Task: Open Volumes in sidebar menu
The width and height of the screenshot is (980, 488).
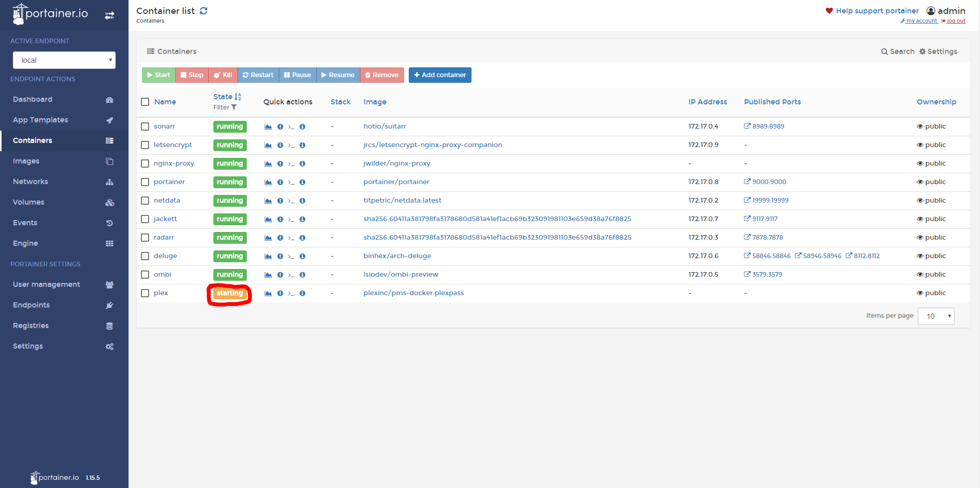Action: [x=64, y=202]
